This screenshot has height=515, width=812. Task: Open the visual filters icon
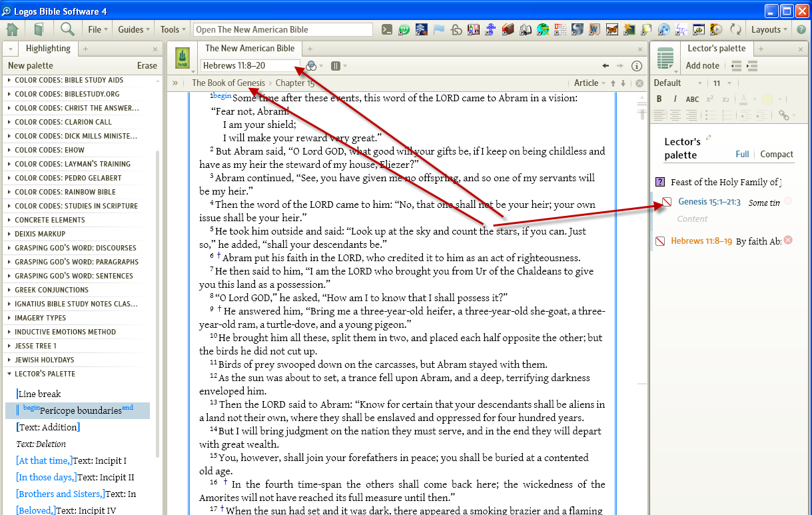[x=311, y=65]
